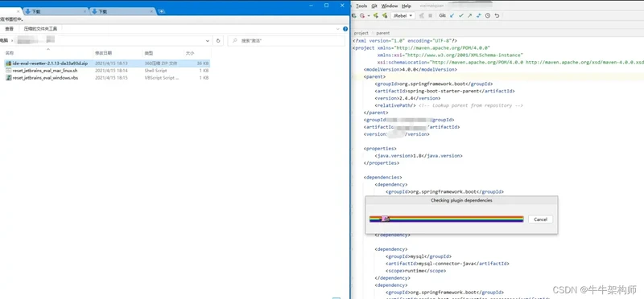Select reset_jetbrains_eval_windows.vbs file
The image size is (644, 299).
[x=45, y=77]
